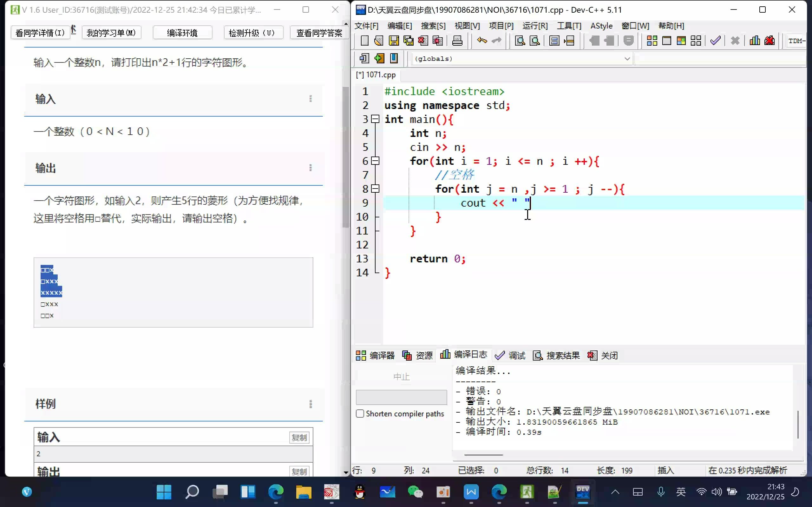Click the Print toolbar icon

458,40
